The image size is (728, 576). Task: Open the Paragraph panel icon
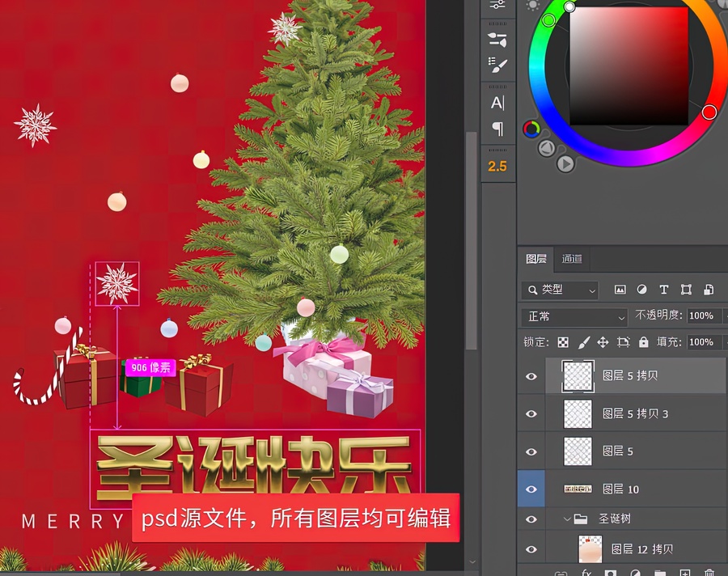click(x=497, y=129)
